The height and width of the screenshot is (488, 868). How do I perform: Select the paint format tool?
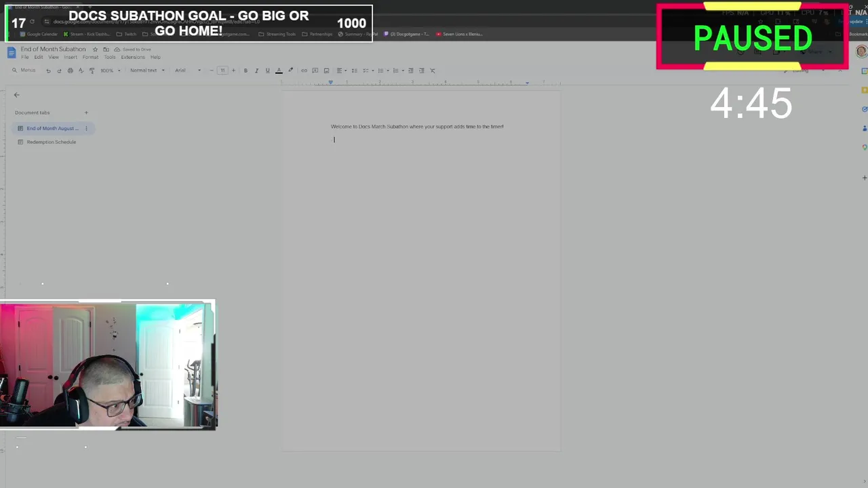coord(92,70)
